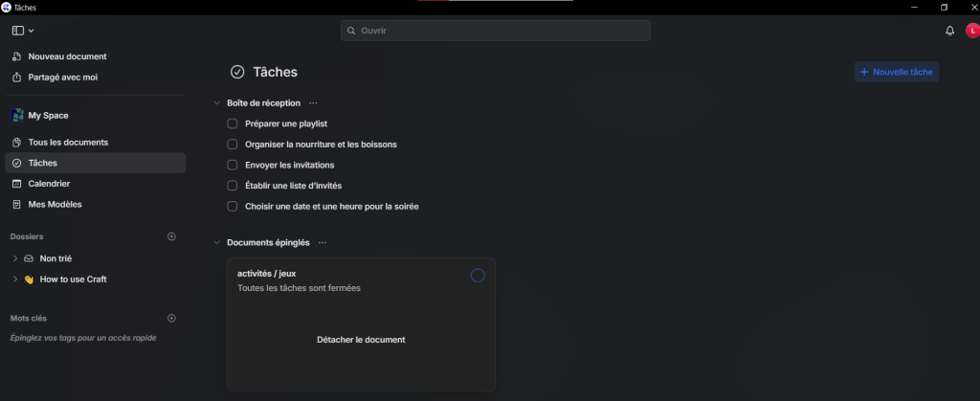Collapse the Boîte de réception section
The height and width of the screenshot is (401, 980).
(x=217, y=103)
